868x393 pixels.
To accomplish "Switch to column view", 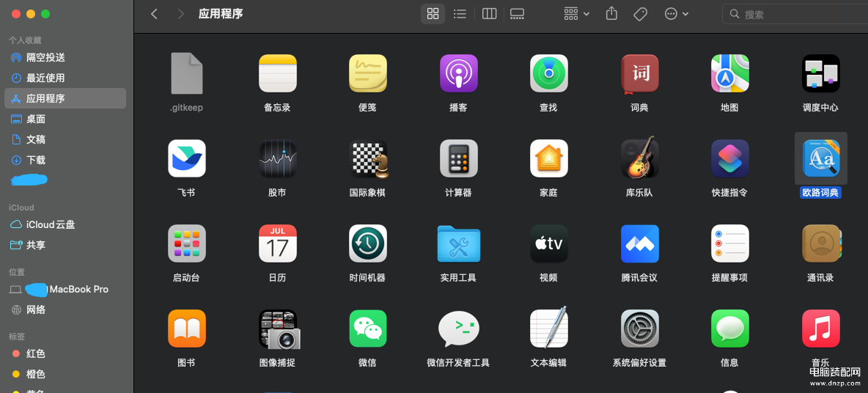I will 490,14.
